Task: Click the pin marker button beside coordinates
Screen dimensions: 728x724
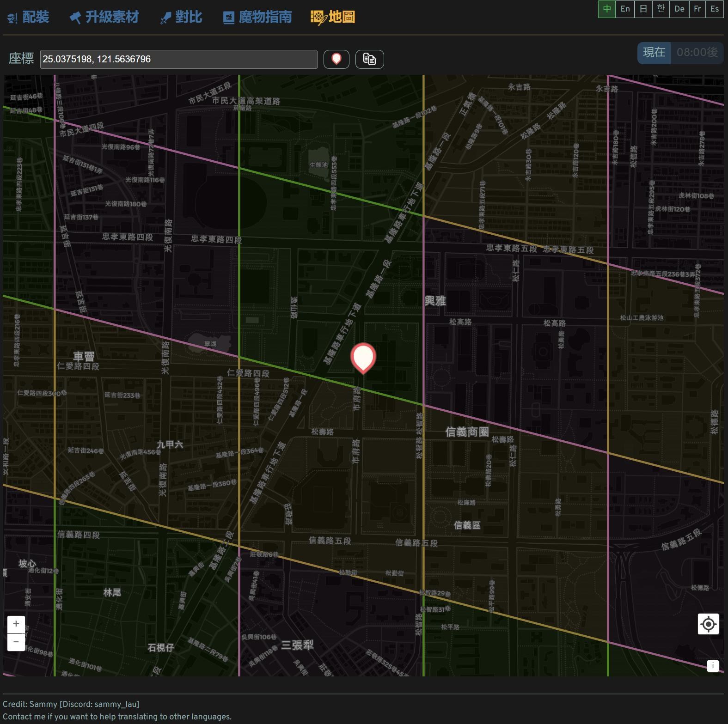Action: [336, 59]
